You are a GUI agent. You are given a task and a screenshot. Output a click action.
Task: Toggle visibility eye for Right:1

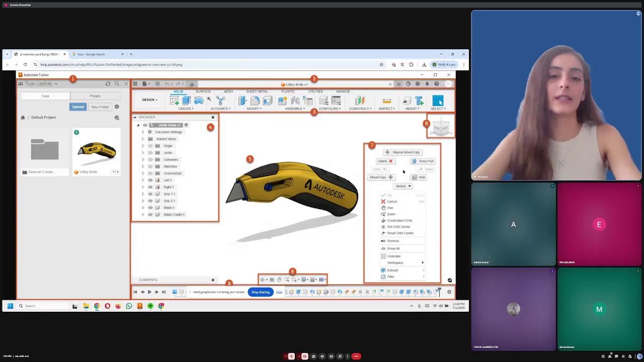click(150, 187)
